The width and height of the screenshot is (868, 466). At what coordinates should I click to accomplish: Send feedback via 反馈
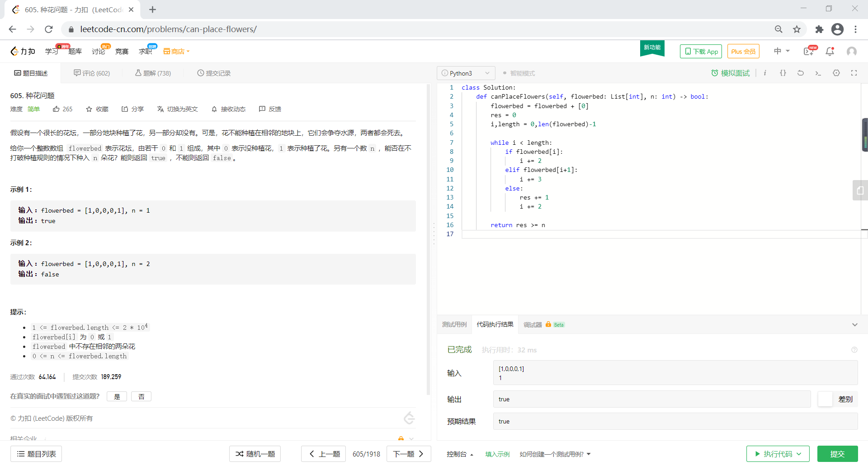270,109
